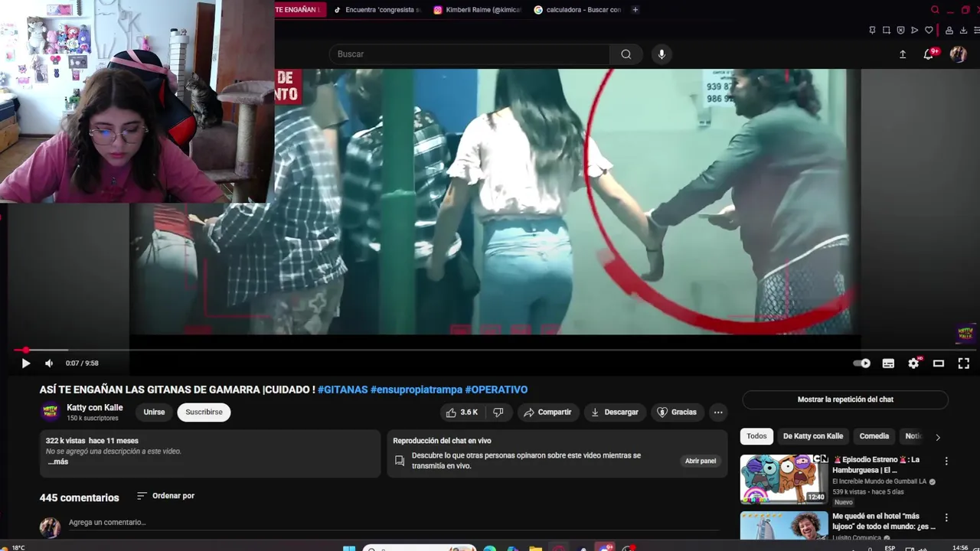The width and height of the screenshot is (980, 551).
Task: Open the upload/create icon in YouTube header
Action: tap(903, 54)
